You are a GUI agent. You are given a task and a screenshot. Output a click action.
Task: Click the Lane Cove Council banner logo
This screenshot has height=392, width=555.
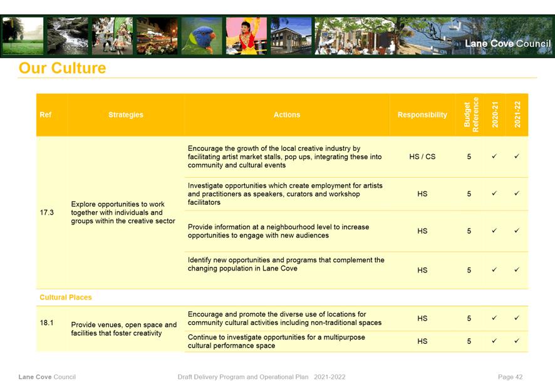pyautogui.click(x=507, y=43)
